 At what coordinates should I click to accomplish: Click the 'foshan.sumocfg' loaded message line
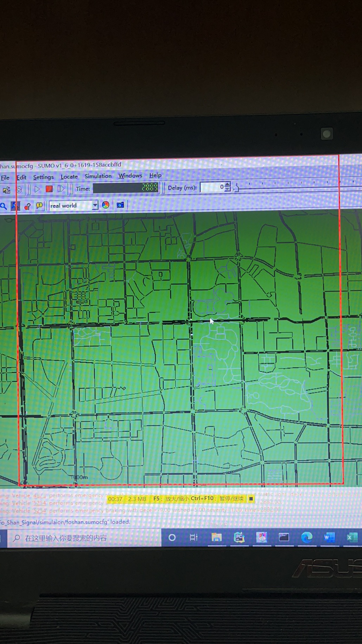pos(65,522)
